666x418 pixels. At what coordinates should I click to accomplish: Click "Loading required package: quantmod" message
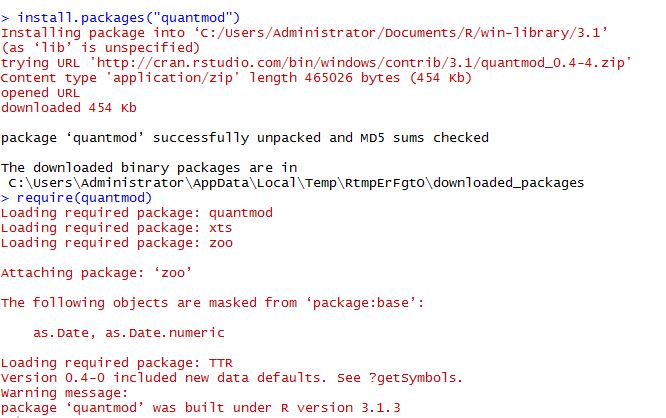point(136,212)
